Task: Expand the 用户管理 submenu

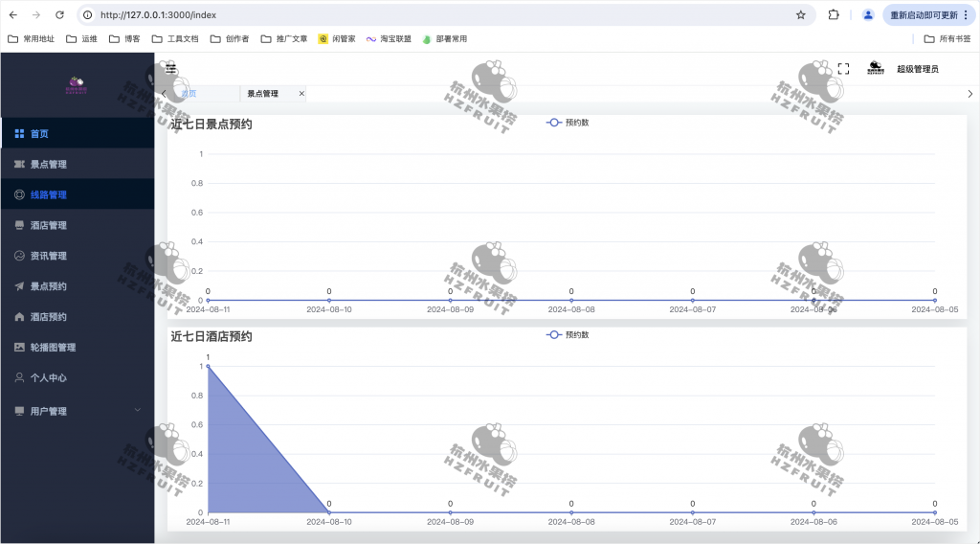Action: 77,411
